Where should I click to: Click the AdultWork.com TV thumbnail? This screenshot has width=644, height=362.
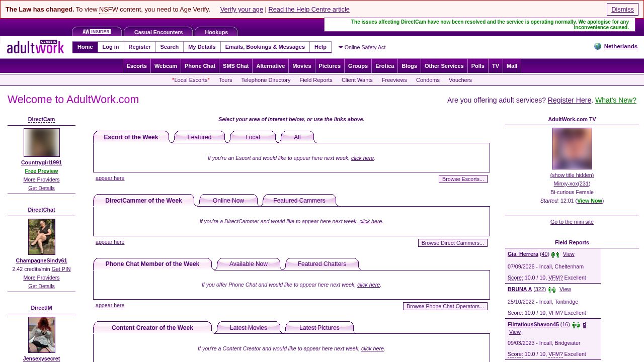coord(572,148)
